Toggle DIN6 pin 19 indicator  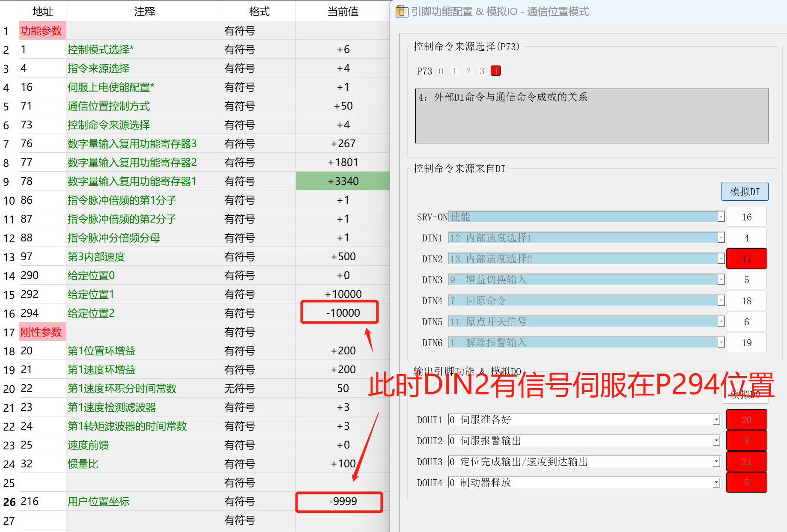point(746,343)
